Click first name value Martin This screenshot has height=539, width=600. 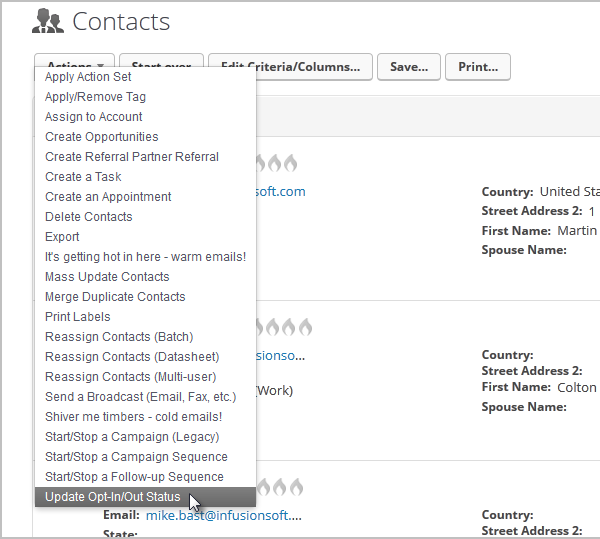coord(577,231)
